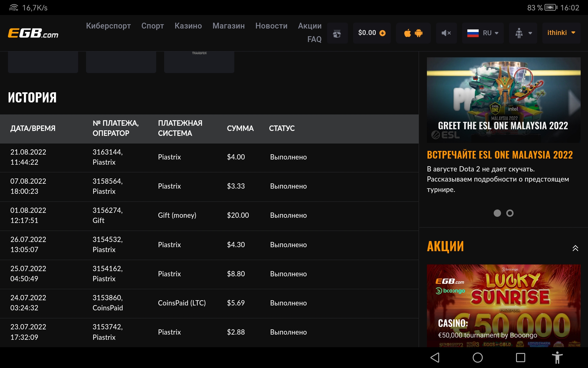Open the ESL One Malaysia 2022 banner
The width and height of the screenshot is (588, 368).
(503, 100)
